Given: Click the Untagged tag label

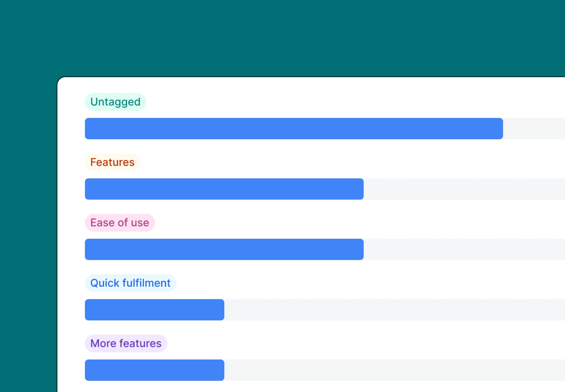Looking at the screenshot, I should pyautogui.click(x=115, y=102).
